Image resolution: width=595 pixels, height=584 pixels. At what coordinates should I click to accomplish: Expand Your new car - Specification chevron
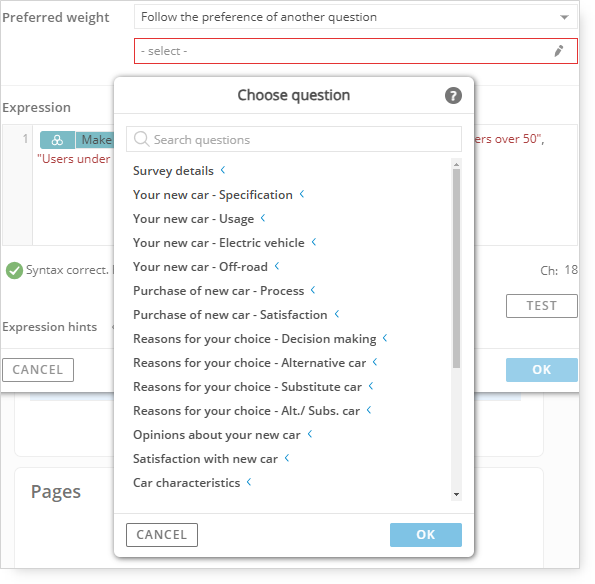(302, 194)
